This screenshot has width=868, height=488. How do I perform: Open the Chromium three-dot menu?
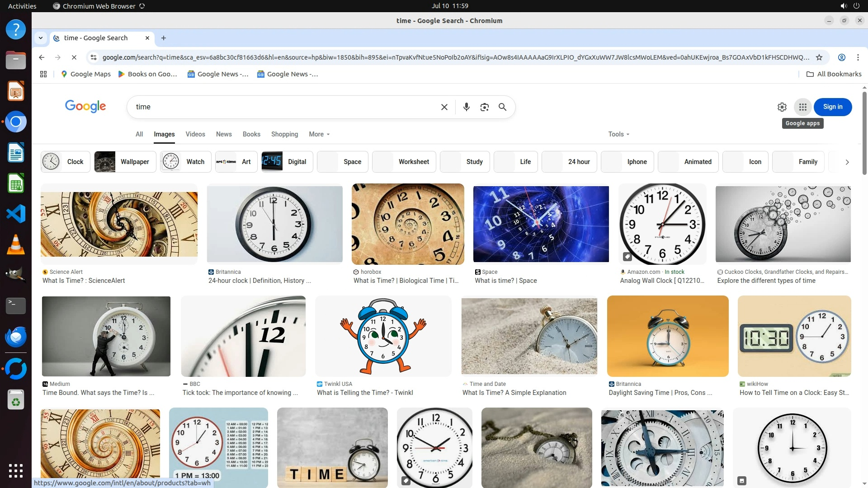click(x=858, y=57)
